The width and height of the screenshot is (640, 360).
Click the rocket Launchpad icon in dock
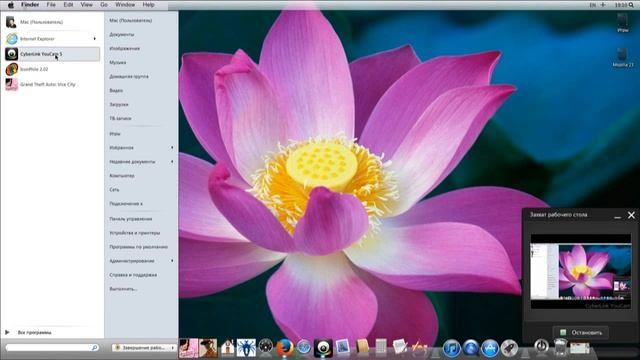click(509, 348)
